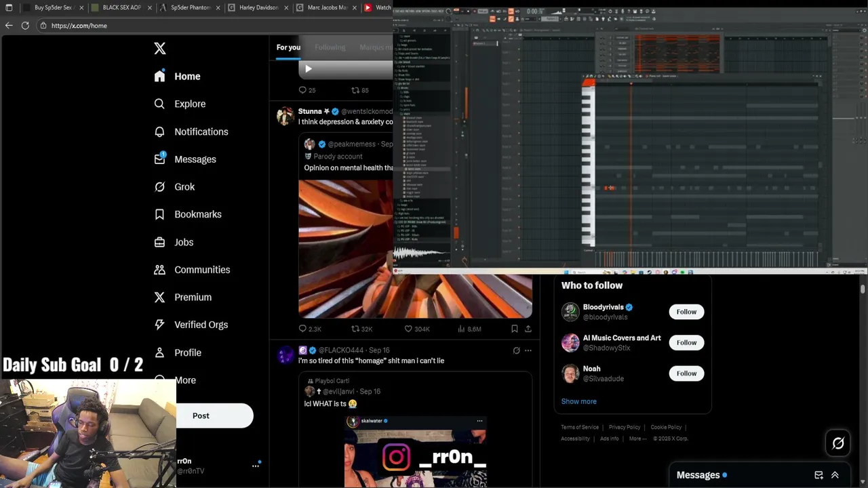Open the rr0n account options menu
868x488 pixels.
(x=256, y=465)
